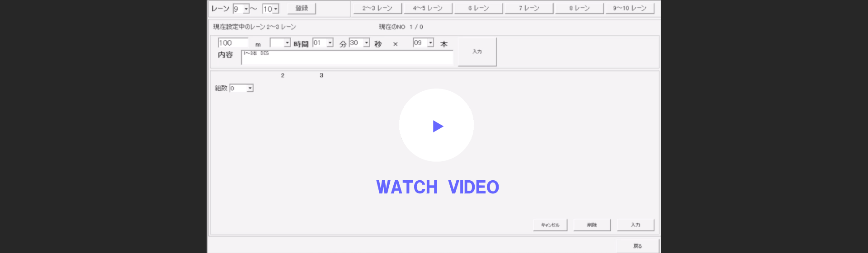Open the 9〜10 レーン tab
This screenshot has width=868, height=253.
[x=630, y=8]
